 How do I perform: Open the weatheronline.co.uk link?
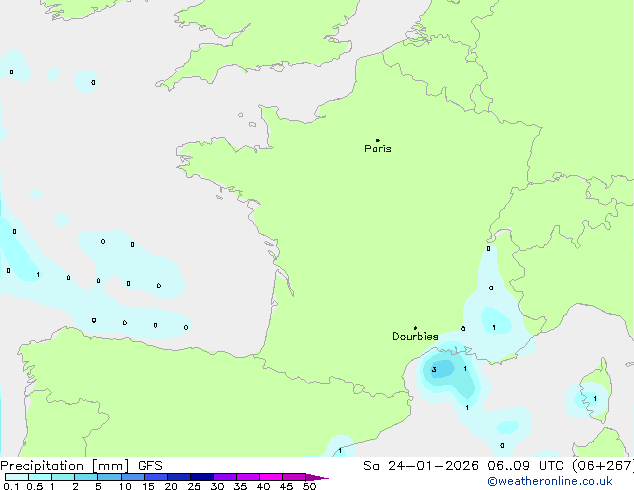click(550, 481)
